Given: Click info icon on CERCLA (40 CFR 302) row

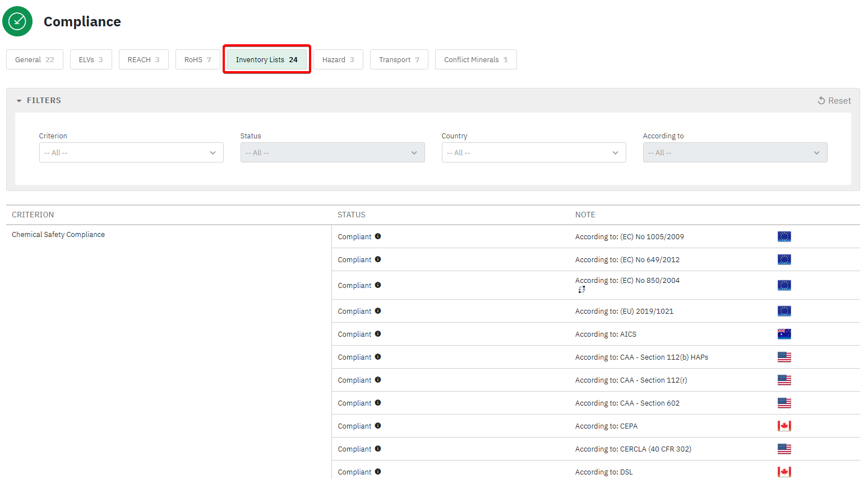Looking at the screenshot, I should coord(378,449).
